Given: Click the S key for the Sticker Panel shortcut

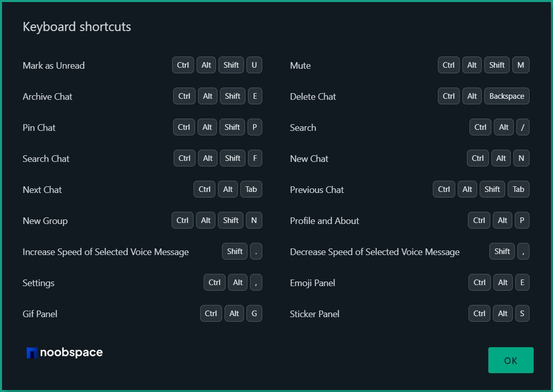Looking at the screenshot, I should tap(522, 313).
